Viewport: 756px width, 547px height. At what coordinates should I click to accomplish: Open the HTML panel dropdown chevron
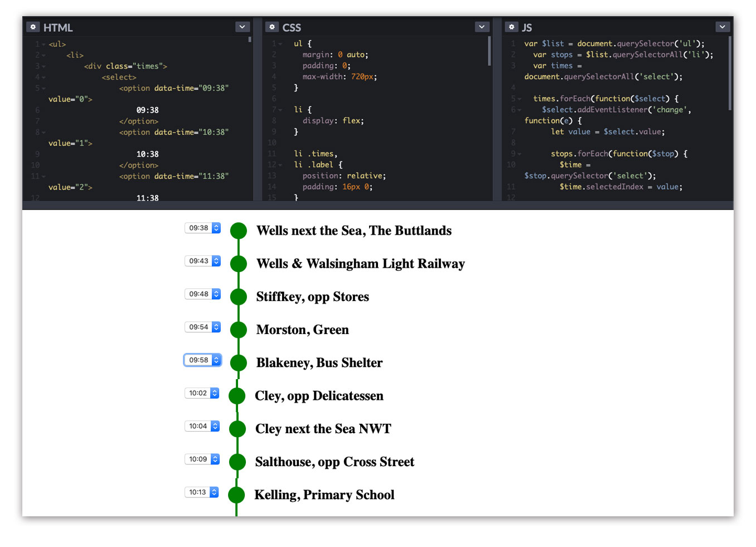[242, 27]
